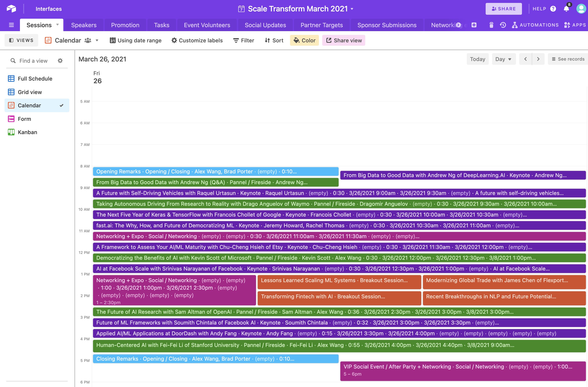
Task: Open Fei-Fei Li Human-Centered AI event
Action: tap(339, 346)
